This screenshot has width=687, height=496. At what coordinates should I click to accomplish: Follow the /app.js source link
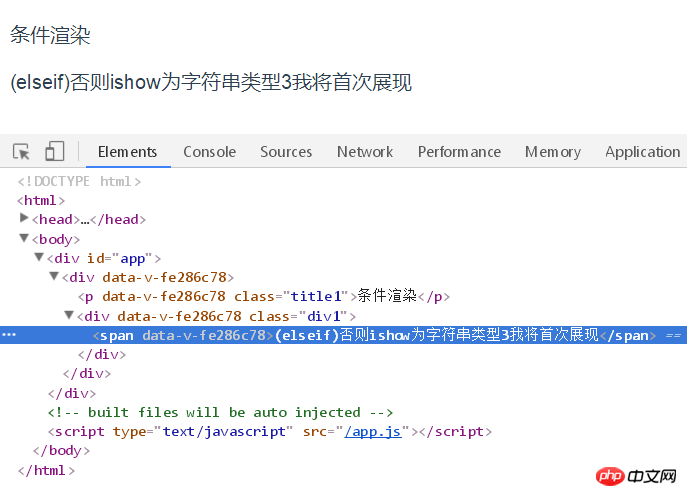point(373,432)
